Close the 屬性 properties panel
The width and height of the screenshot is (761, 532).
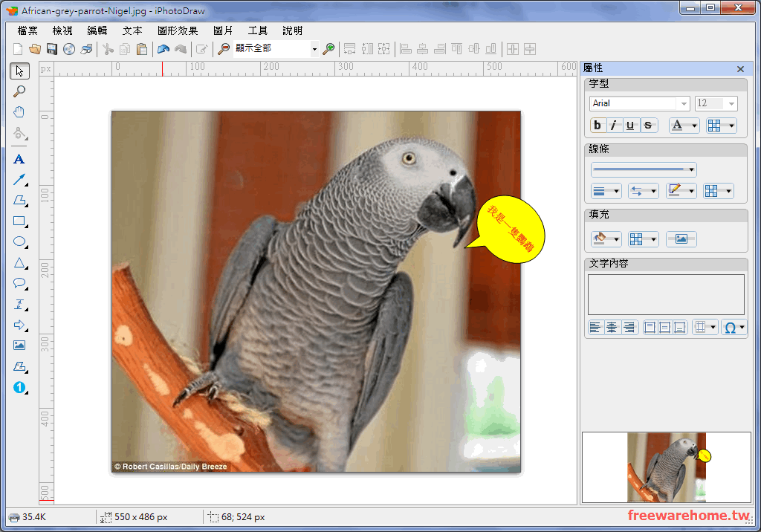[740, 69]
